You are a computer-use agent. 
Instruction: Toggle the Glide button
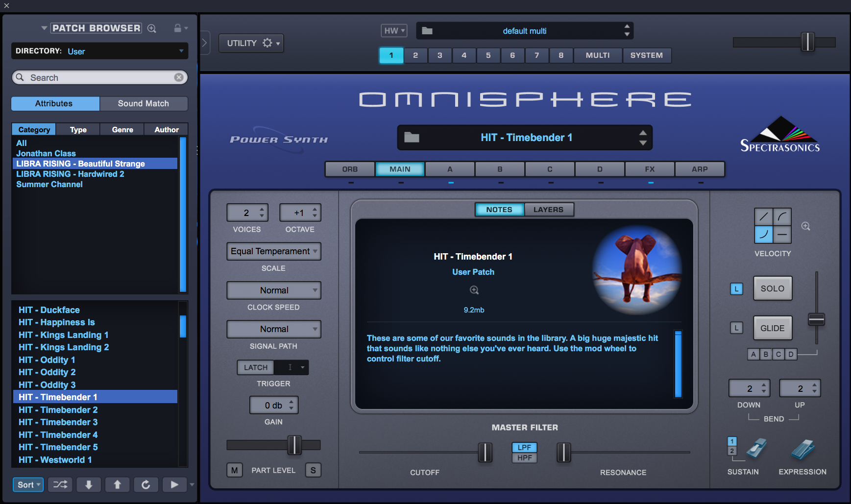coord(773,328)
